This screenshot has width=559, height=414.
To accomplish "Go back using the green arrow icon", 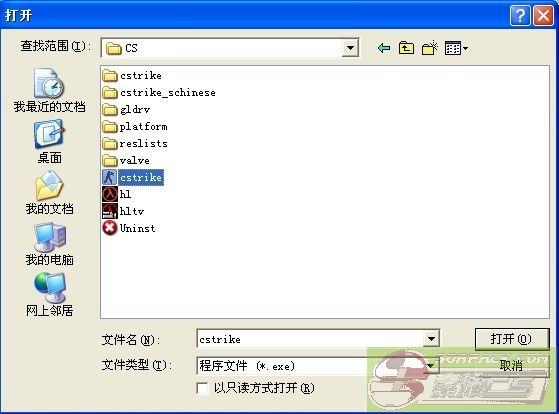I will coord(384,48).
